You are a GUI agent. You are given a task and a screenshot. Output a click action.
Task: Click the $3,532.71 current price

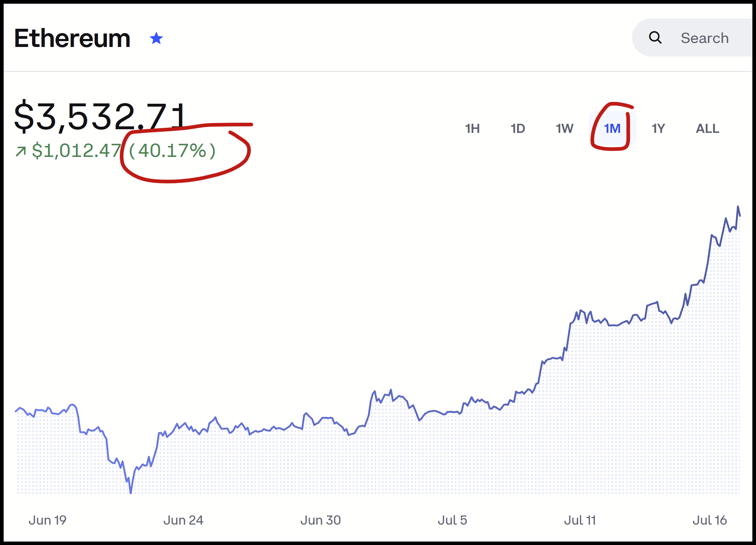coord(101,116)
